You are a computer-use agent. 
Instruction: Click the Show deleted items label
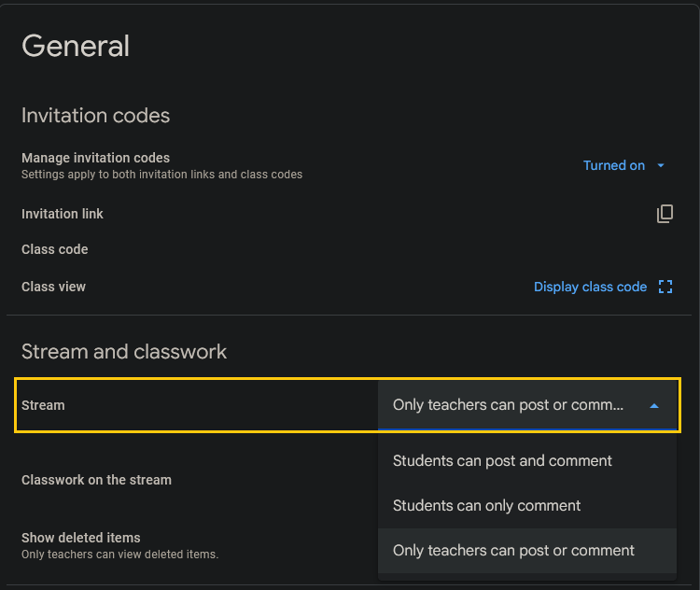[x=80, y=538]
